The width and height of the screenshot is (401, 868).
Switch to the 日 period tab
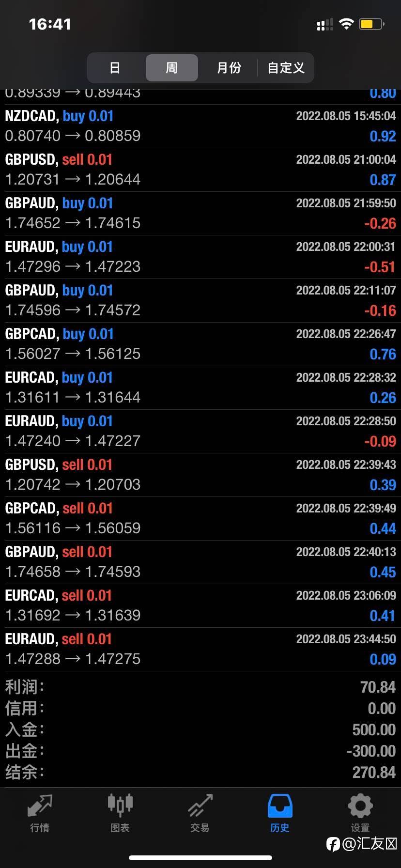coord(115,68)
